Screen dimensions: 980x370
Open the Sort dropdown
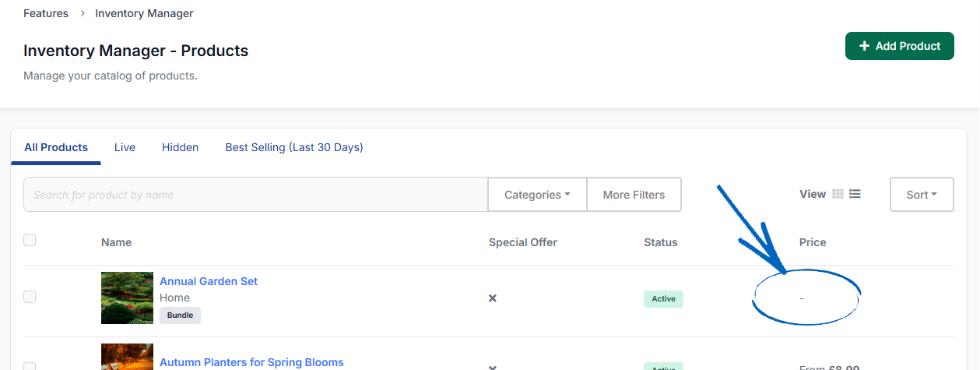[922, 195]
